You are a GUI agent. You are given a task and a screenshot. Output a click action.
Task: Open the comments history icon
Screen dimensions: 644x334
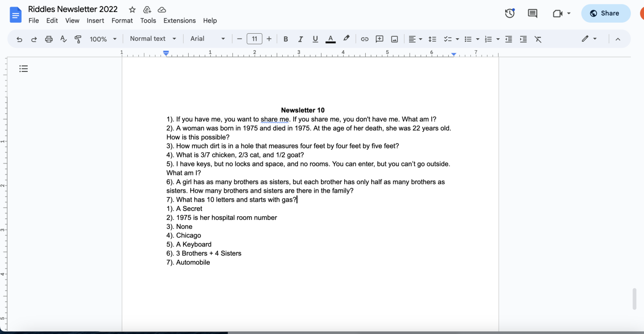coord(532,14)
